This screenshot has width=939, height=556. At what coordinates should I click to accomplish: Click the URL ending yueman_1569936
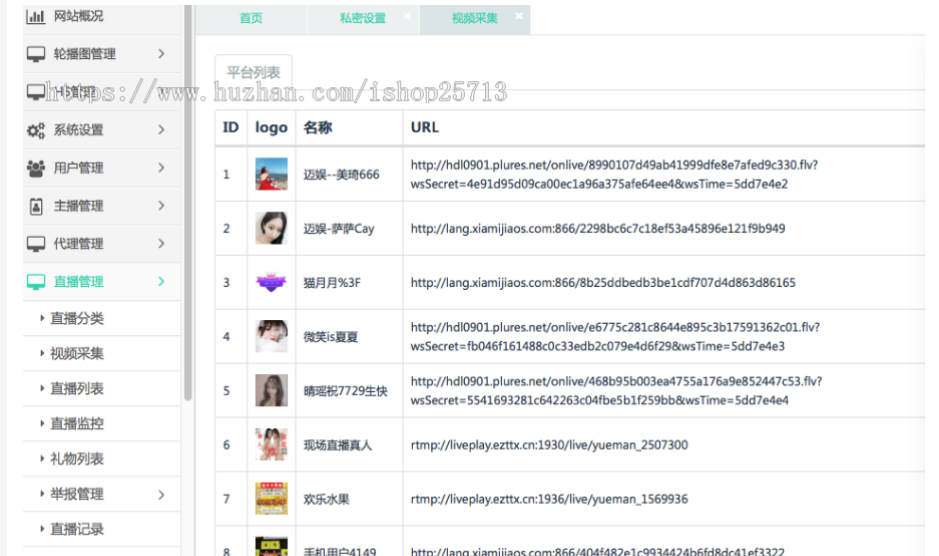coord(549,499)
